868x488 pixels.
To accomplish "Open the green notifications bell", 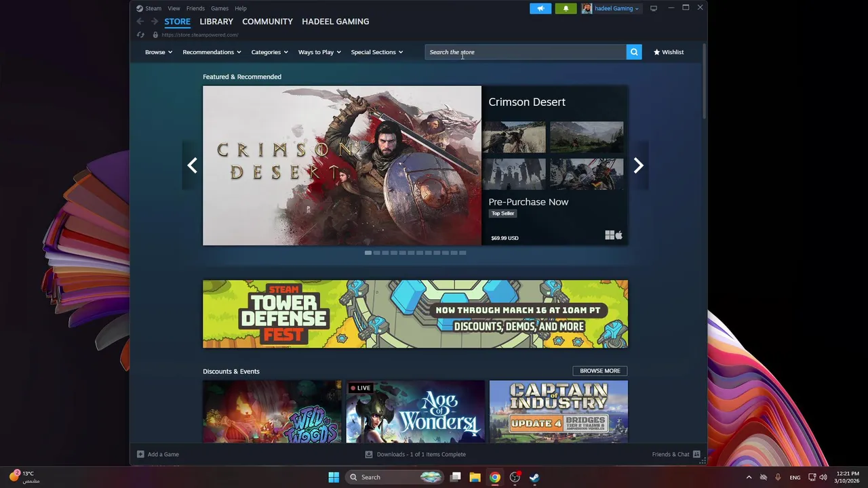I will tap(566, 8).
